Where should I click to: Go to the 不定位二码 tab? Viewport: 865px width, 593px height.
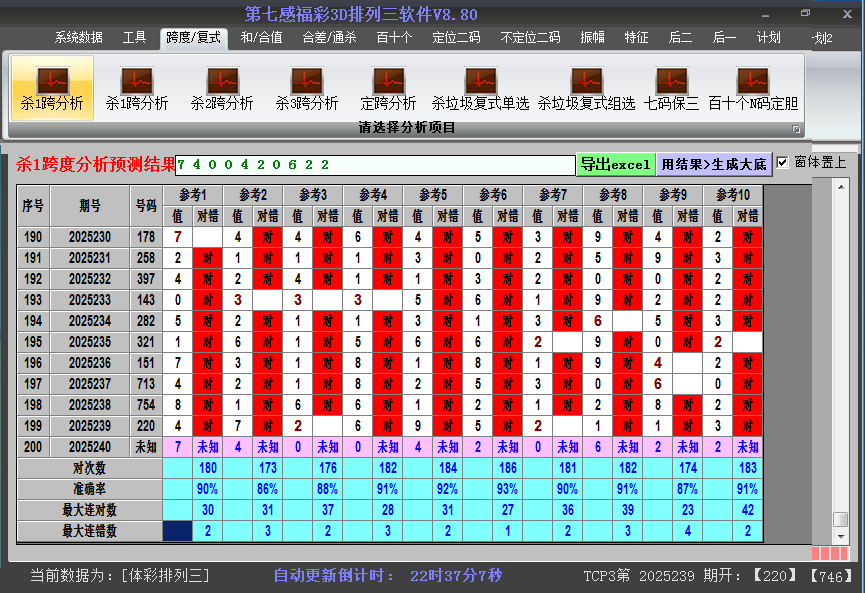[x=530, y=38]
